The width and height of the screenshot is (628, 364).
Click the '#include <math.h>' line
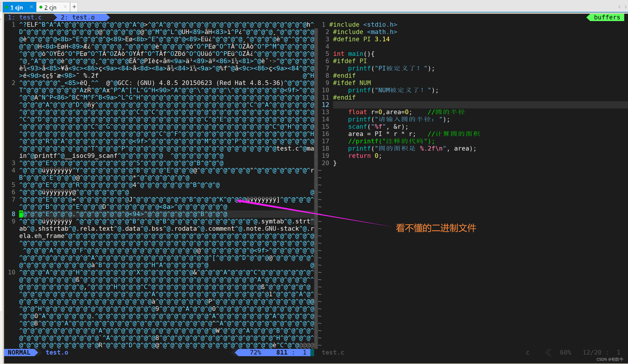pyautogui.click(x=365, y=32)
